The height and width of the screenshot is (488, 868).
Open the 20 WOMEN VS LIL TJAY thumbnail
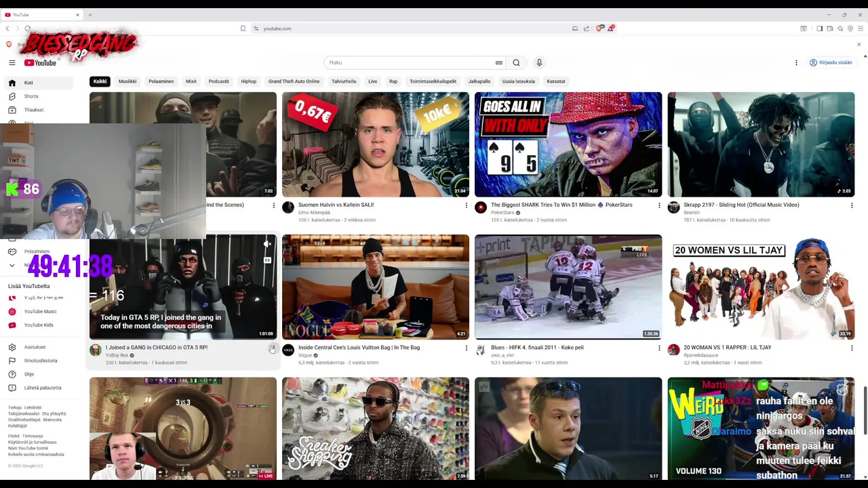(x=761, y=287)
